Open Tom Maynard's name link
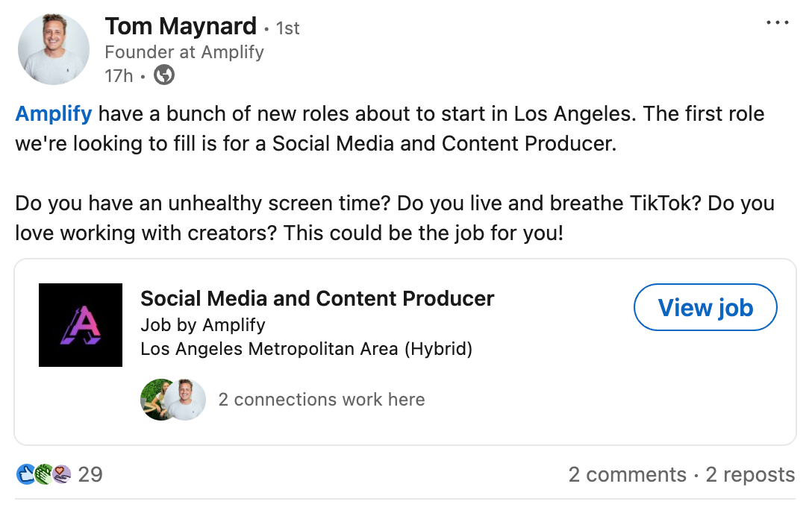Viewport: 812px width, 510px height. tap(181, 26)
